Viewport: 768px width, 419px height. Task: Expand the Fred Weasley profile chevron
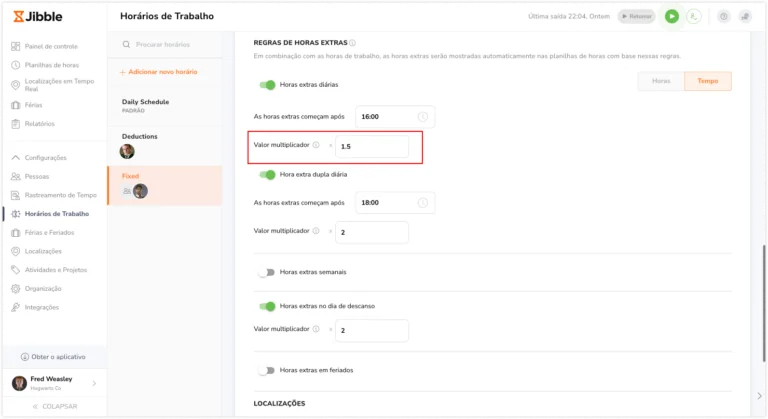pyautogui.click(x=94, y=383)
